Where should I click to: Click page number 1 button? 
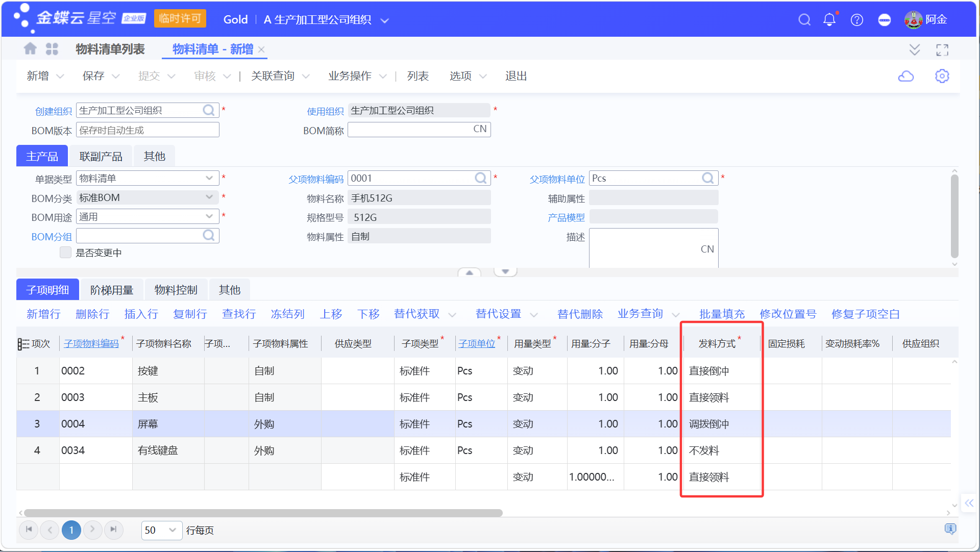click(71, 530)
